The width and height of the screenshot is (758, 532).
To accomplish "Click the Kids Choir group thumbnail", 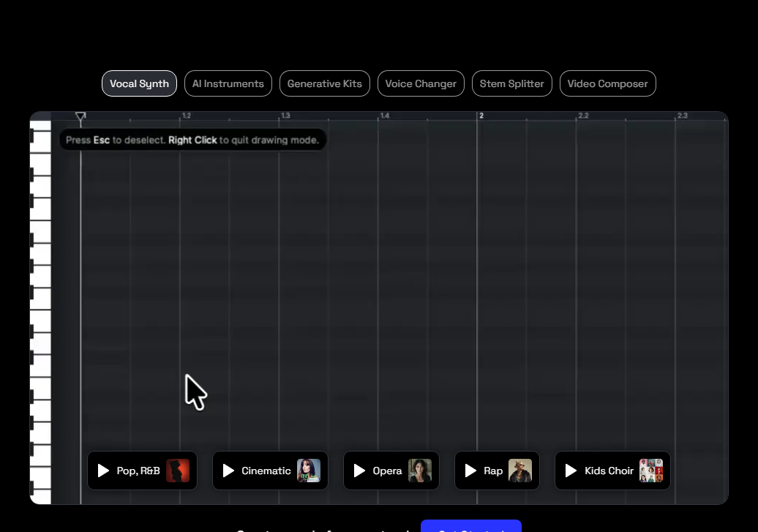I will (651, 471).
